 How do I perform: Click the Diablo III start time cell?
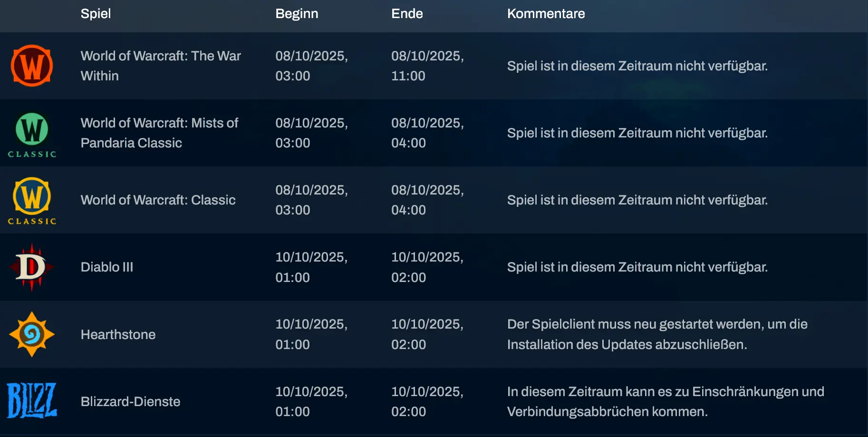311,267
